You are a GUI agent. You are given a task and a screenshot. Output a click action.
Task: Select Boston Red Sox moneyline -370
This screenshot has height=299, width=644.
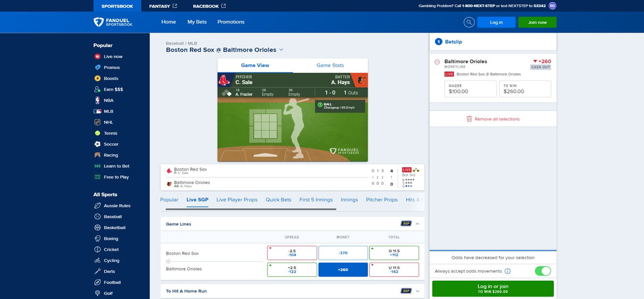point(343,253)
